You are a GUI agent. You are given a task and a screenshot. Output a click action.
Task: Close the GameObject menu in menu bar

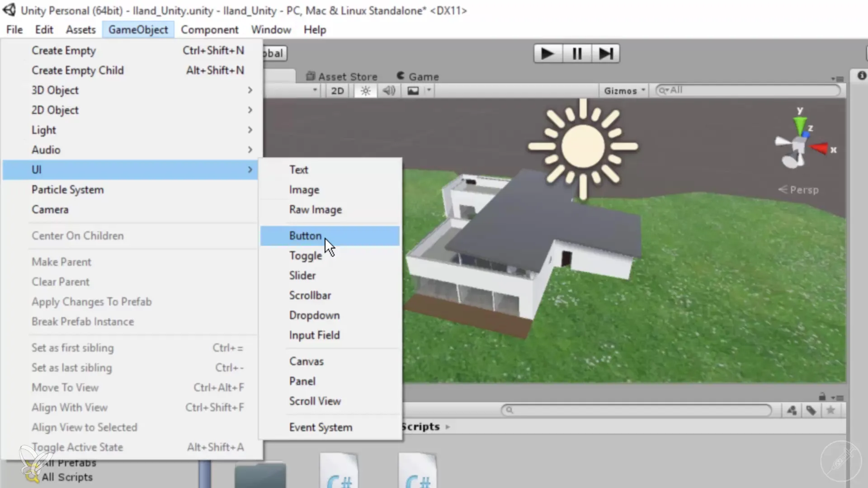(138, 30)
